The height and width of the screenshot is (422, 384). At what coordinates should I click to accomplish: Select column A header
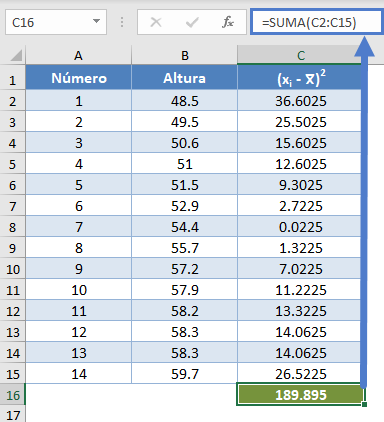point(78,55)
